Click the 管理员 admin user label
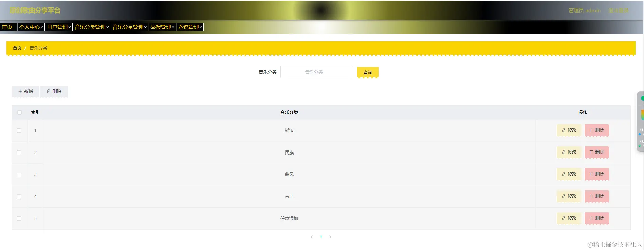Image resolution: width=644 pixels, height=250 pixels. (x=585, y=11)
